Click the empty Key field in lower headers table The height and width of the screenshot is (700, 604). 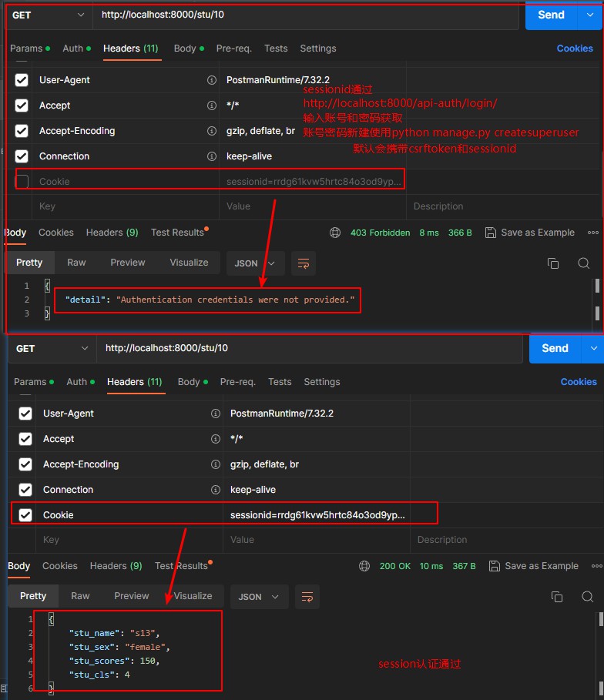pyautogui.click(x=129, y=540)
